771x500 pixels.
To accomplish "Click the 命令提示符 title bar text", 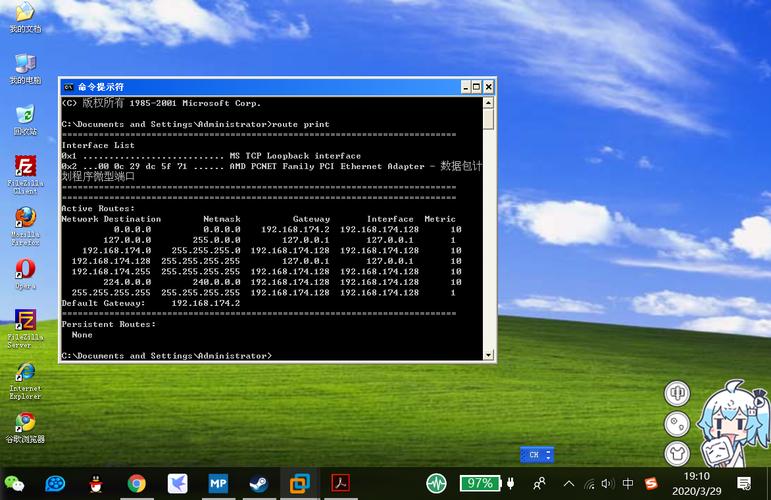I will (101, 87).
